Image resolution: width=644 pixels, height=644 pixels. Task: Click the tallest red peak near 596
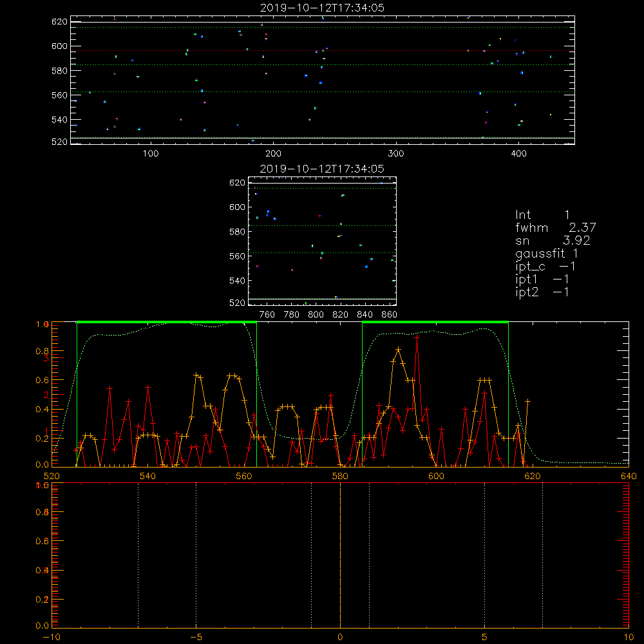coord(417,337)
